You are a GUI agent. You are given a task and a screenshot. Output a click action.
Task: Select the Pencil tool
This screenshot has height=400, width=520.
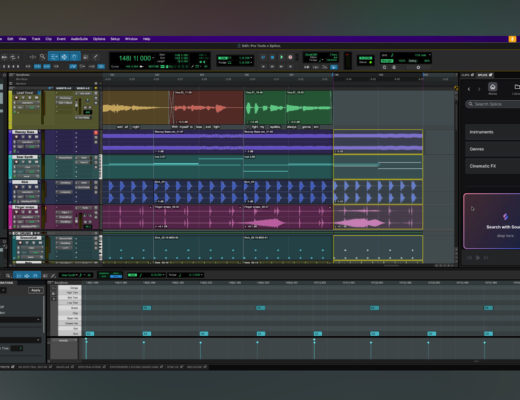click(95, 57)
